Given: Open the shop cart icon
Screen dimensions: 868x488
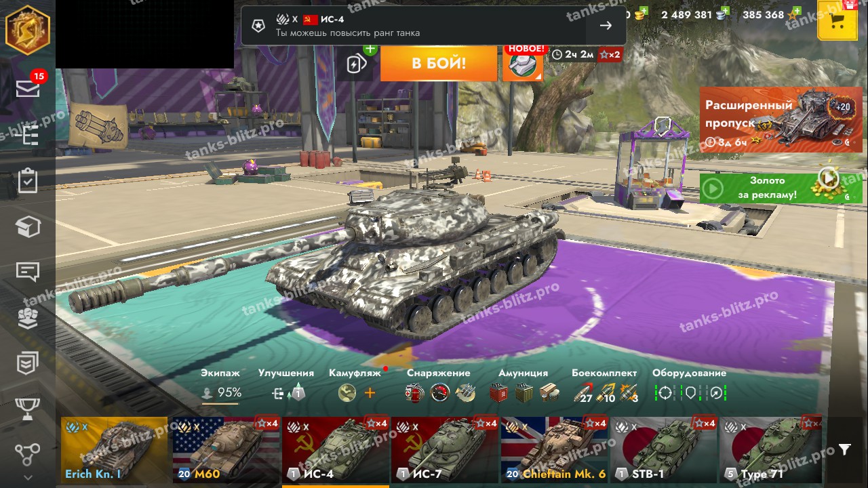Looking at the screenshot, I should pyautogui.click(x=837, y=20).
